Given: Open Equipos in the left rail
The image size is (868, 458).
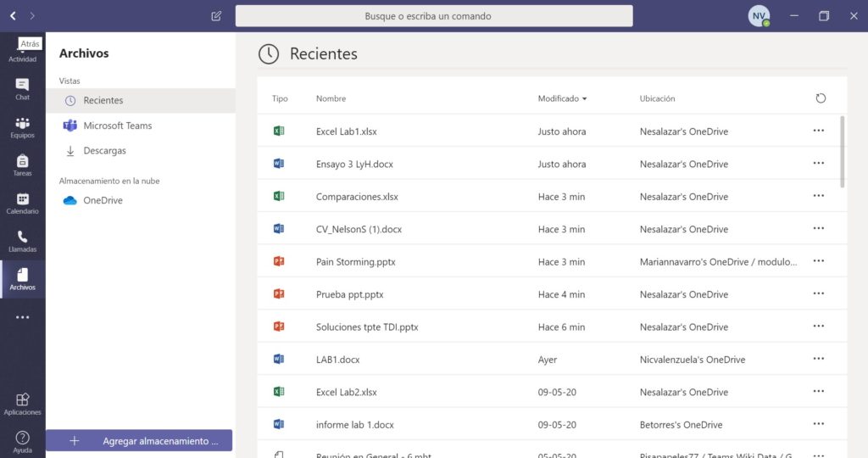Looking at the screenshot, I should [x=22, y=126].
